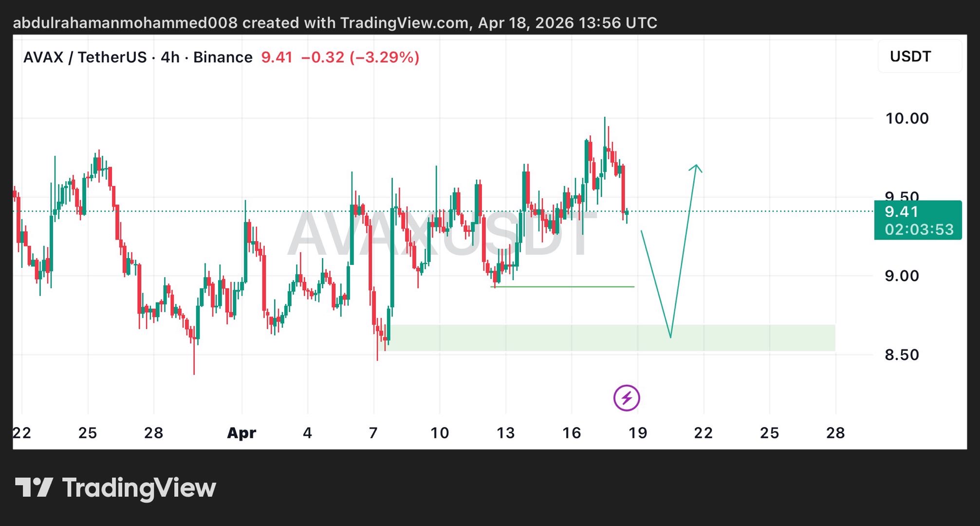Click the −0.32 (−3.29%) change value

(x=360, y=57)
